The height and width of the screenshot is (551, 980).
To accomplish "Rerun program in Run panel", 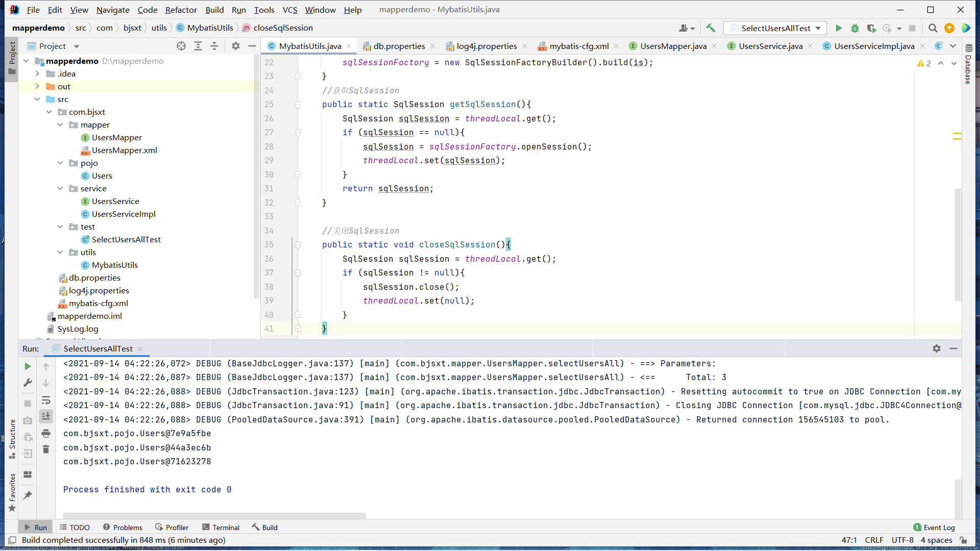I will [x=28, y=366].
